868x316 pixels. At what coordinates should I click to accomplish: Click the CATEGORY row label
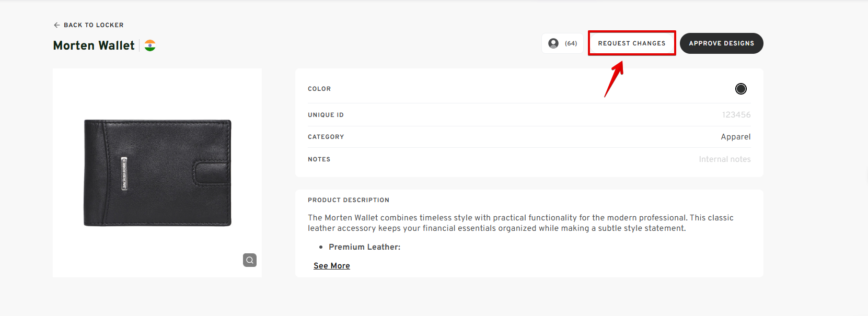tap(326, 137)
